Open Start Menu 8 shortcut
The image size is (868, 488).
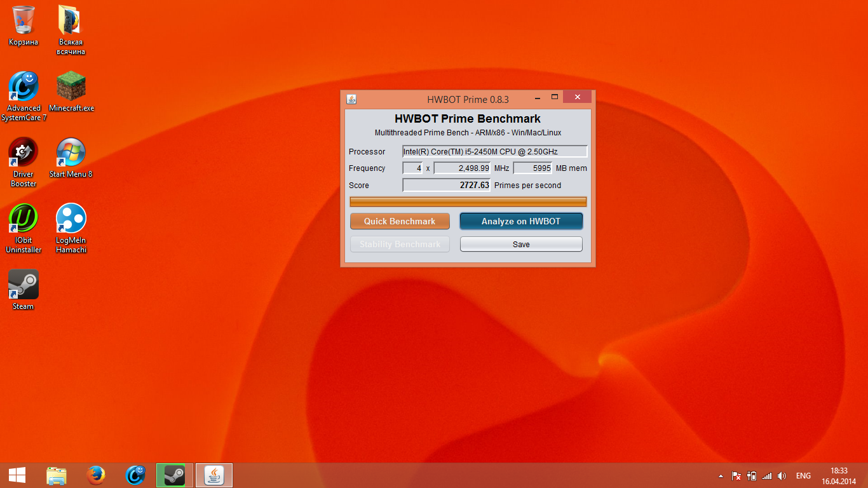71,158
